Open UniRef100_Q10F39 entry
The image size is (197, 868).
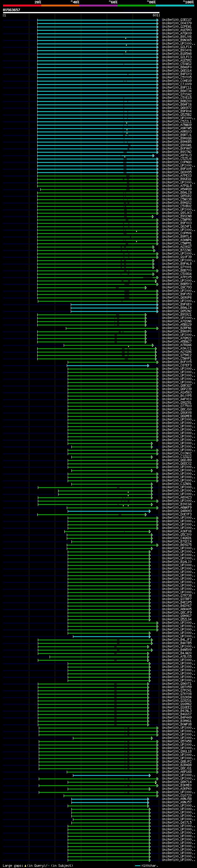[x=176, y=257]
